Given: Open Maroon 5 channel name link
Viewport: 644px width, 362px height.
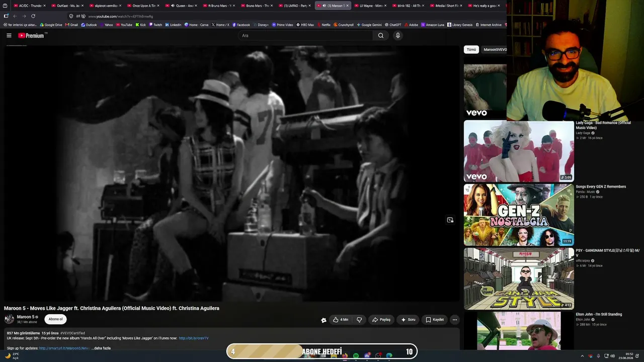Looking at the screenshot, I should click(26, 317).
